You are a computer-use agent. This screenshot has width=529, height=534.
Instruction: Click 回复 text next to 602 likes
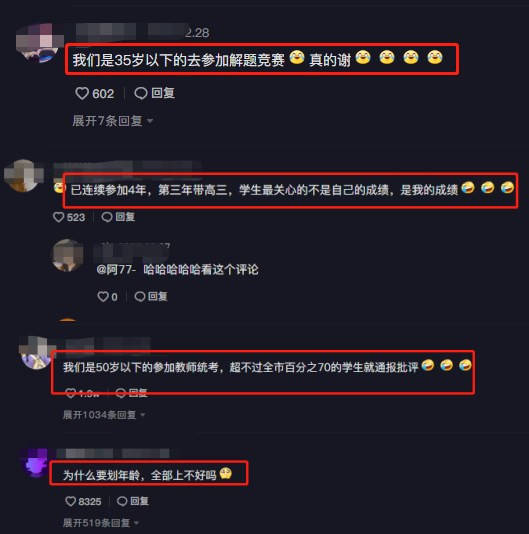pyautogui.click(x=163, y=93)
